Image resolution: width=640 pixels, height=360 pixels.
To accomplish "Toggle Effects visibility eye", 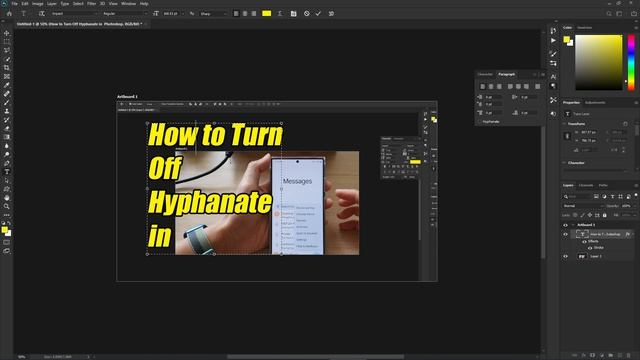I will [x=584, y=242].
